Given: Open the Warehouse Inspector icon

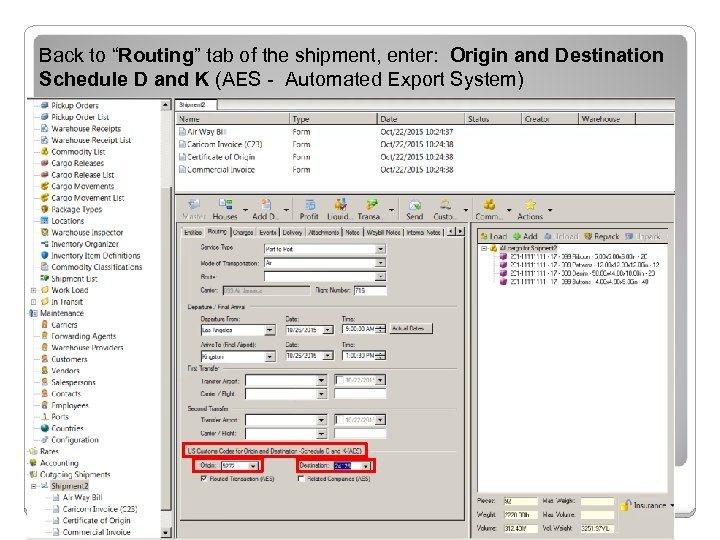Looking at the screenshot, I should (45, 232).
